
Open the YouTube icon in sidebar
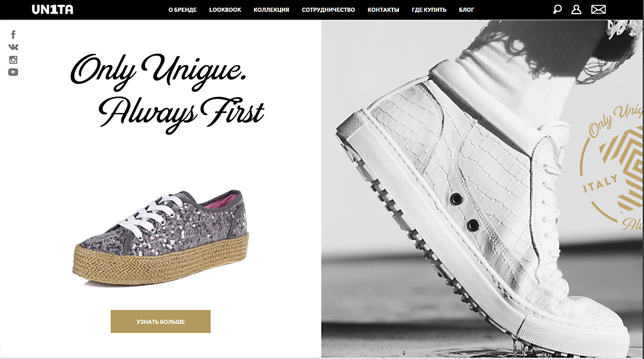coord(13,72)
